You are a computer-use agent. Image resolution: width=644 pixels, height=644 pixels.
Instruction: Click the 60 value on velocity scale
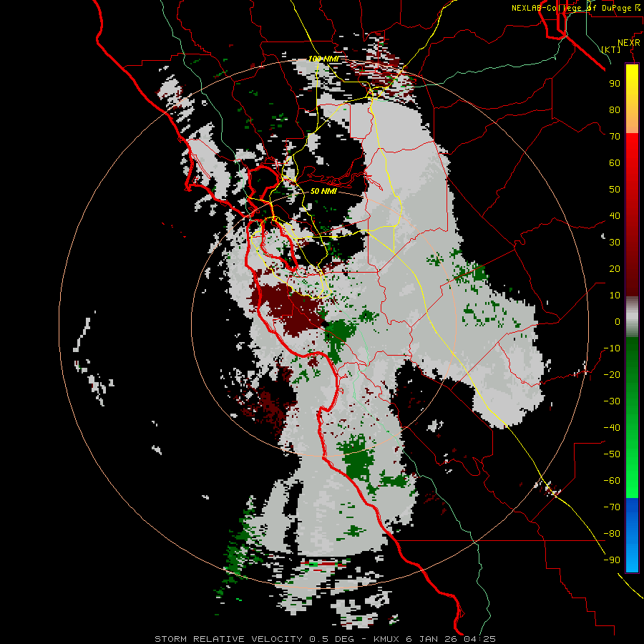click(x=615, y=162)
